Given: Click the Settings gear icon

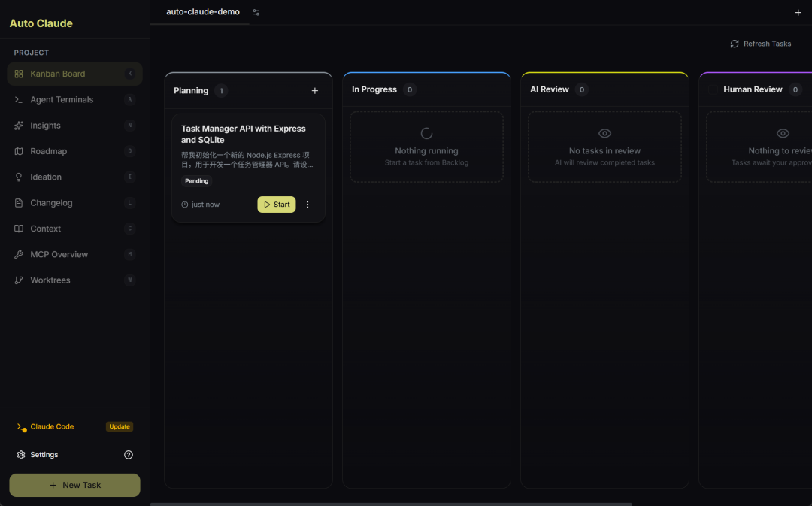Looking at the screenshot, I should coord(21,455).
